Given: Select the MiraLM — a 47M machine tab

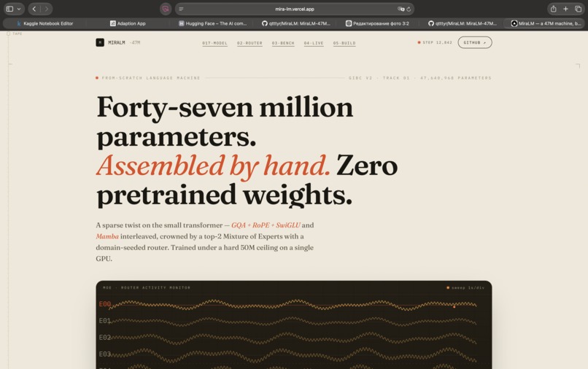Looking at the screenshot, I should [545, 23].
